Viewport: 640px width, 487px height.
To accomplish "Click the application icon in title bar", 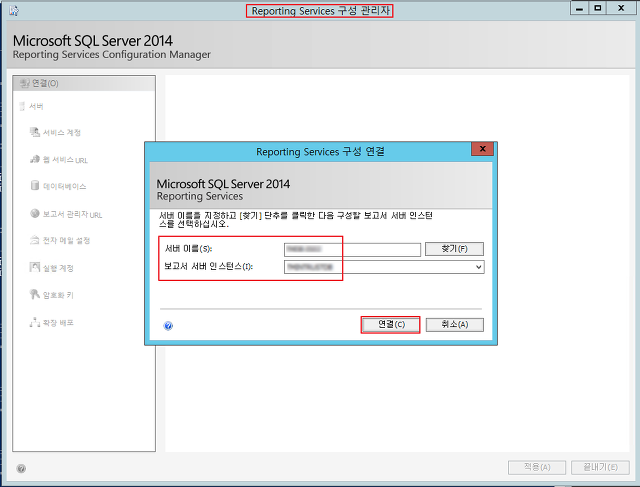I will 14,10.
